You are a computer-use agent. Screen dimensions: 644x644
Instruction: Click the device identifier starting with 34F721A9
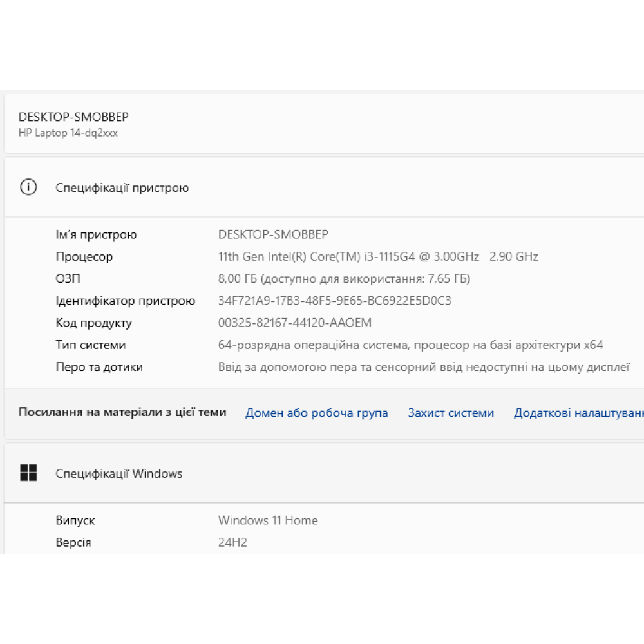point(334,301)
